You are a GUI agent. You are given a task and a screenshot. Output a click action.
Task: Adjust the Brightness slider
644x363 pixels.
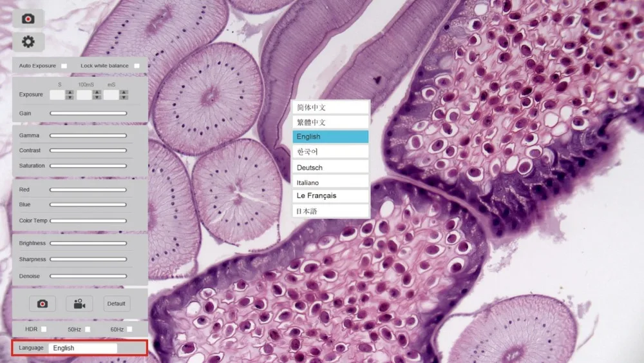(x=88, y=243)
